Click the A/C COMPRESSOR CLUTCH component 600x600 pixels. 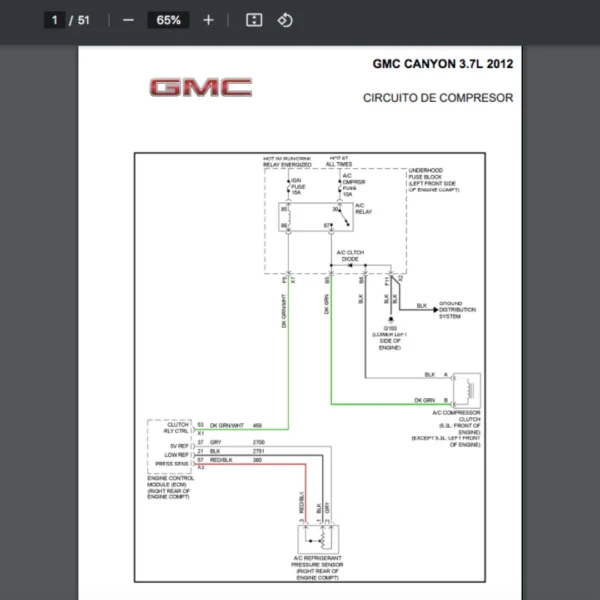[466, 388]
